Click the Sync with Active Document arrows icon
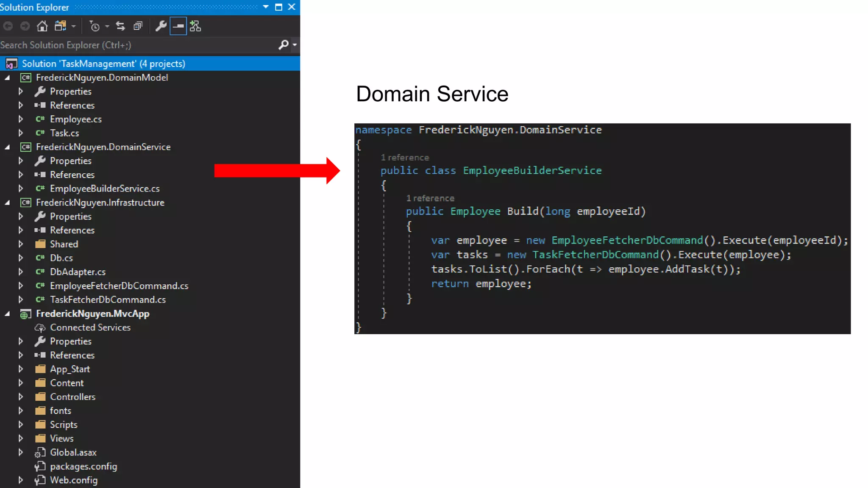The width and height of the screenshot is (868, 488). (120, 26)
